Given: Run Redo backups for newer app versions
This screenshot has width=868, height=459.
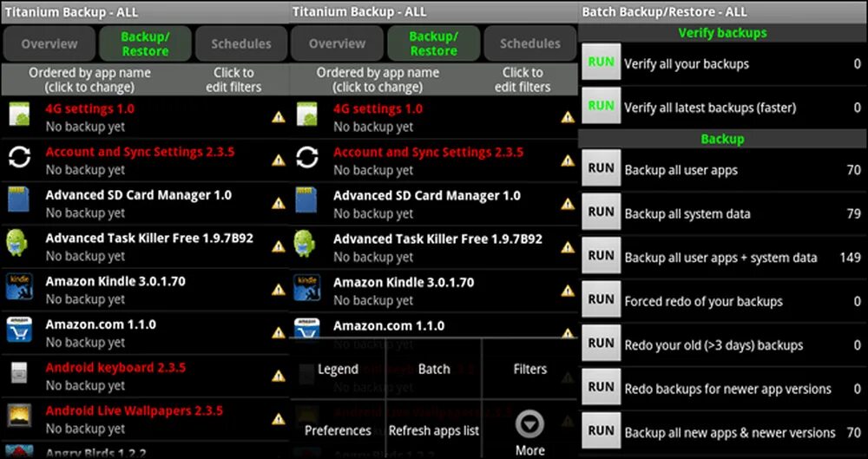Looking at the screenshot, I should point(601,386).
